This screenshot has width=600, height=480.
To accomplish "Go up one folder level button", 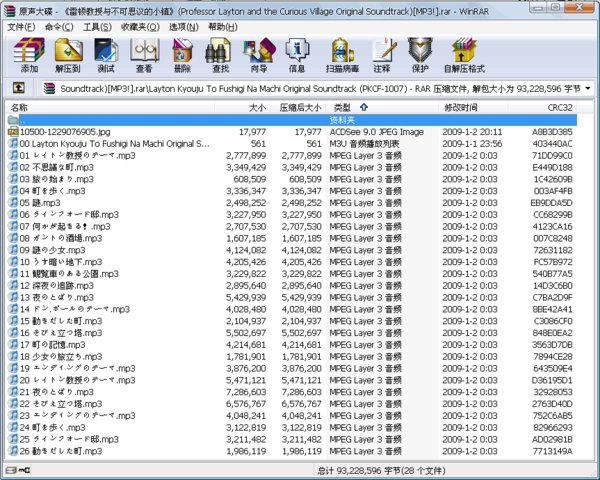I will (x=19, y=88).
